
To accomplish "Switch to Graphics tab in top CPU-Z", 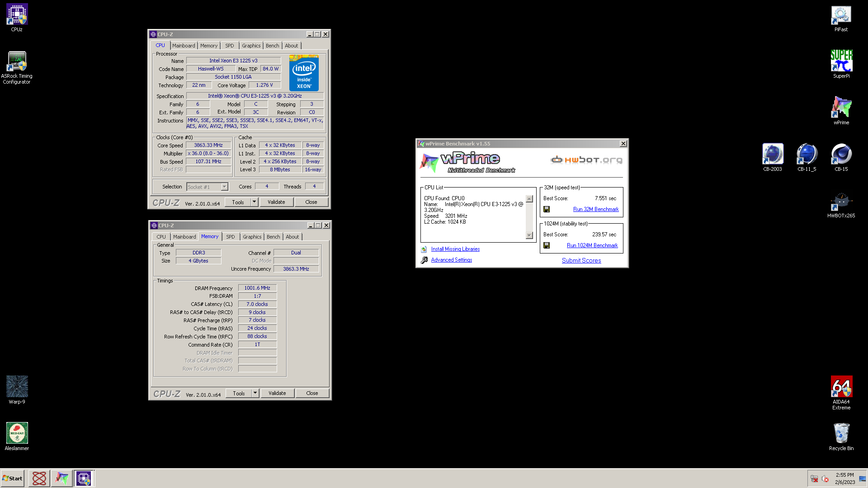I will (x=251, y=46).
